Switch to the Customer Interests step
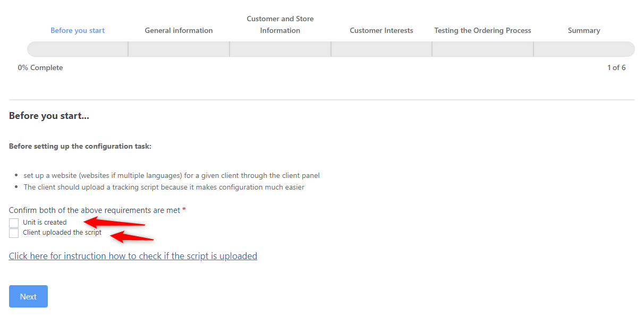 point(381,30)
